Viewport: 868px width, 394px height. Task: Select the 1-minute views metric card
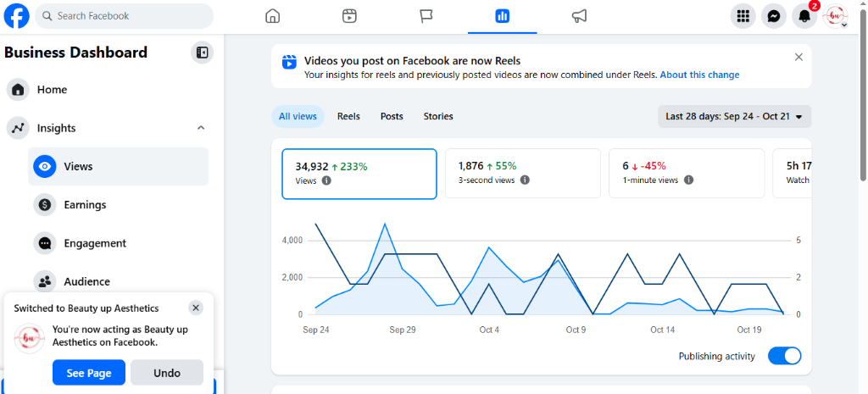pyautogui.click(x=687, y=173)
